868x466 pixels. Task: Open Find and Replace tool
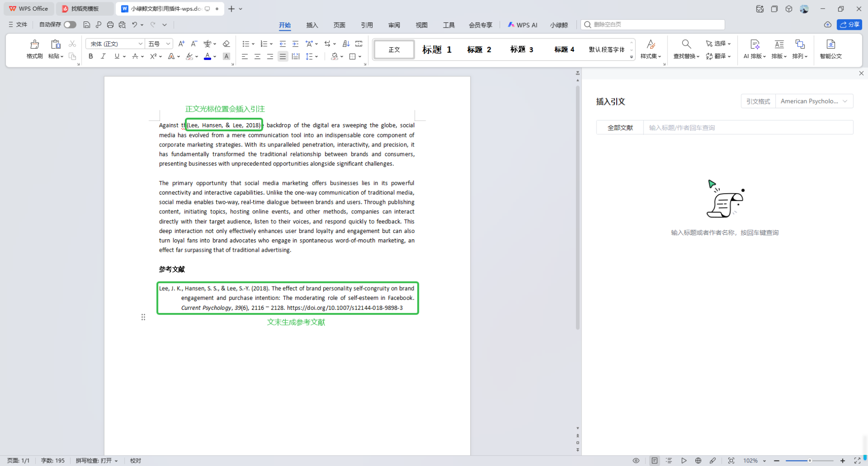pyautogui.click(x=686, y=49)
